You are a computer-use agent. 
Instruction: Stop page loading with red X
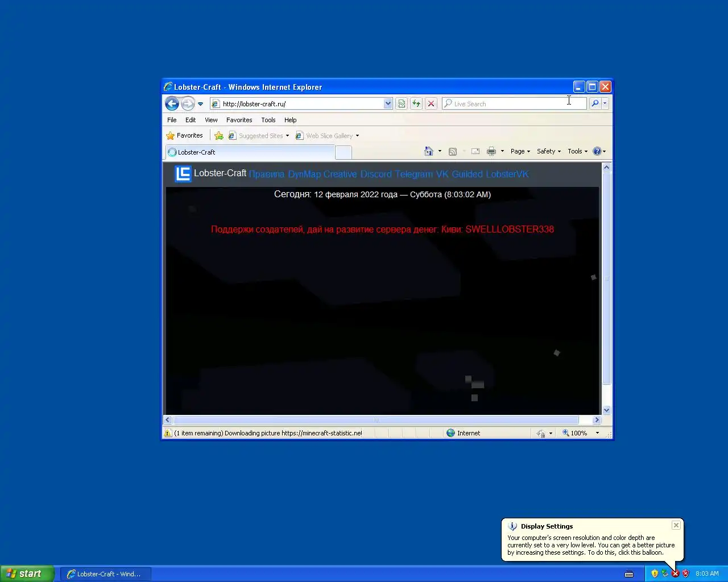pos(431,103)
